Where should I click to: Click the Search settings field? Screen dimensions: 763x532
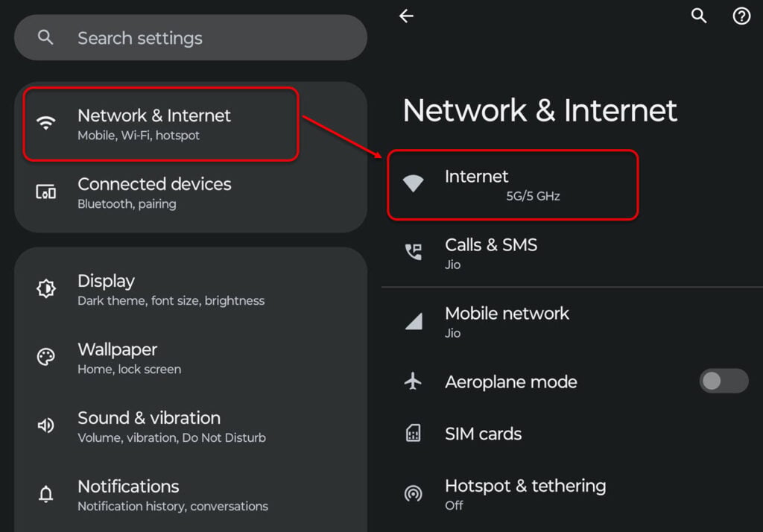(191, 38)
